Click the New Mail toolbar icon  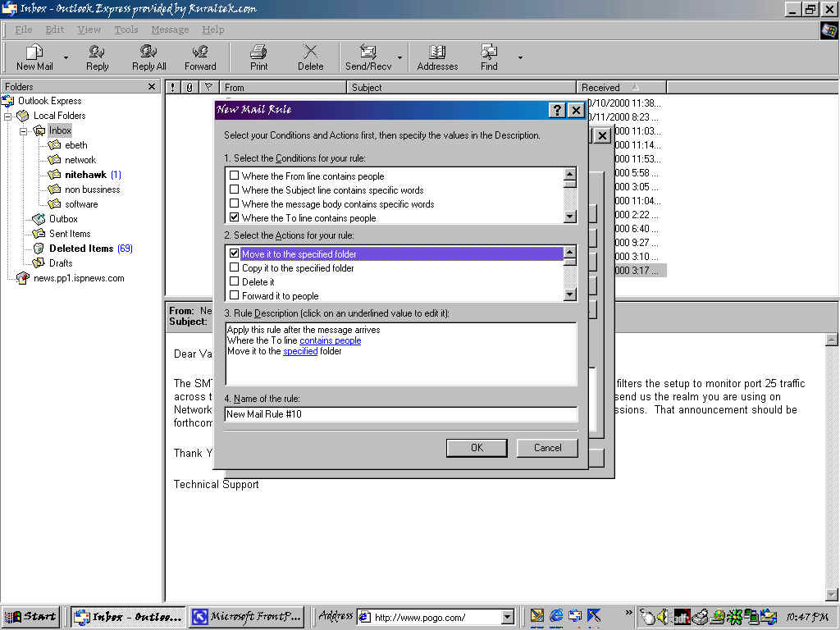34,57
